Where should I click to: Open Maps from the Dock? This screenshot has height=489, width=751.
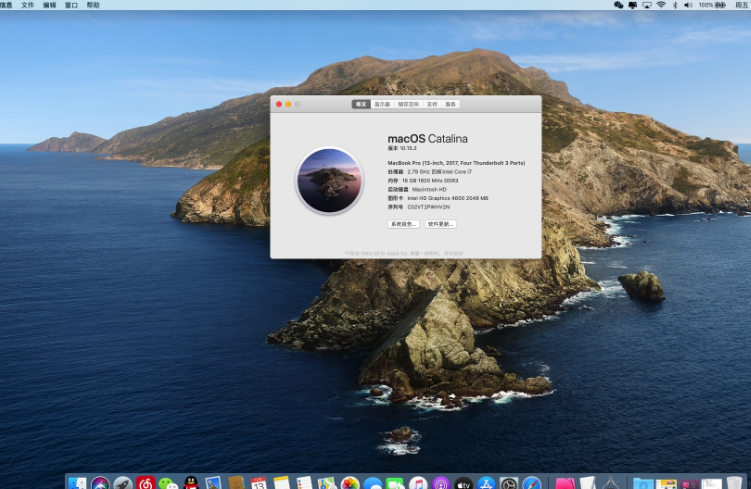coord(327,483)
